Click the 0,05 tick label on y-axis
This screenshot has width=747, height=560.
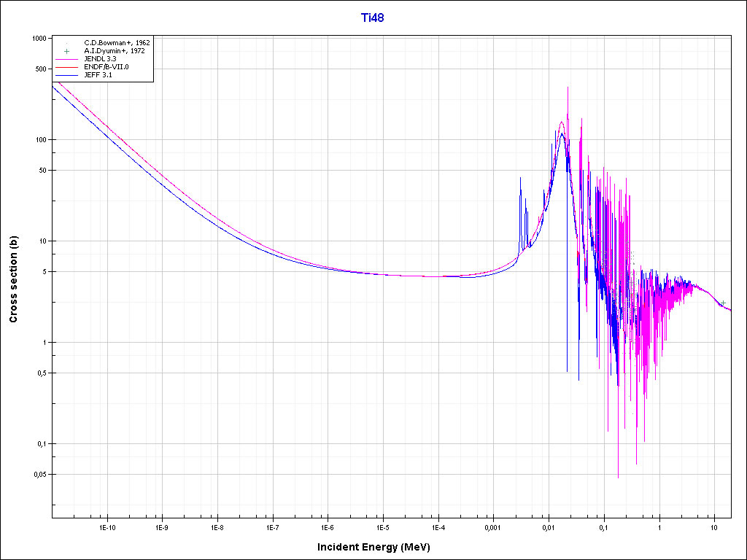coord(39,475)
